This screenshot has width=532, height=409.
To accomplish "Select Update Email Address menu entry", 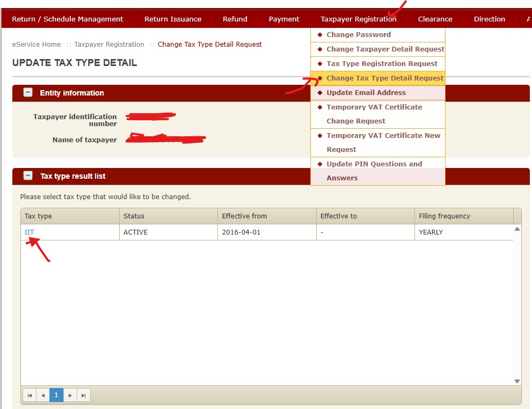I will (x=366, y=93).
